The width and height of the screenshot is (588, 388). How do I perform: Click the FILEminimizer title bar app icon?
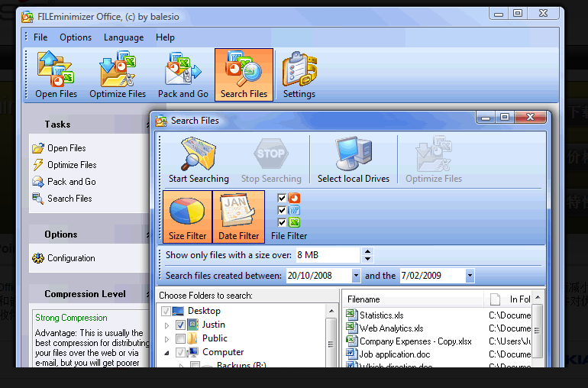[x=27, y=17]
